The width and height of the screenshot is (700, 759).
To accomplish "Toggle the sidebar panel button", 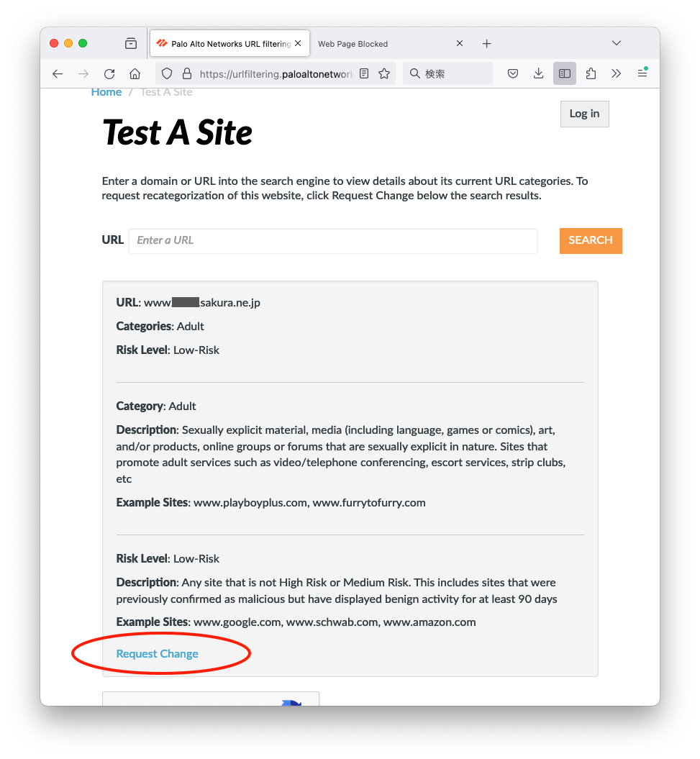I will [565, 73].
